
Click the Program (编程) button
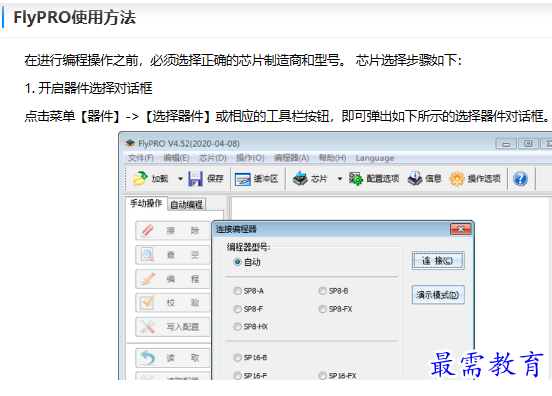tap(172, 279)
